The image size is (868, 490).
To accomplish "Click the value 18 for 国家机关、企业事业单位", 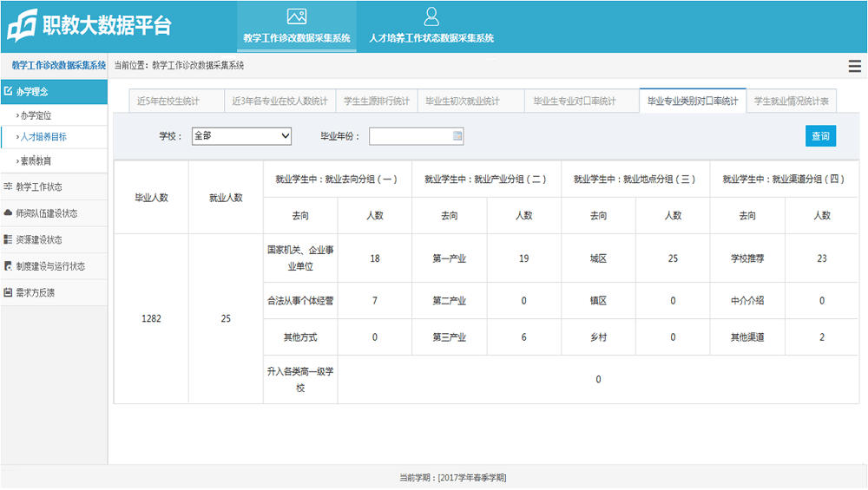I will point(375,258).
